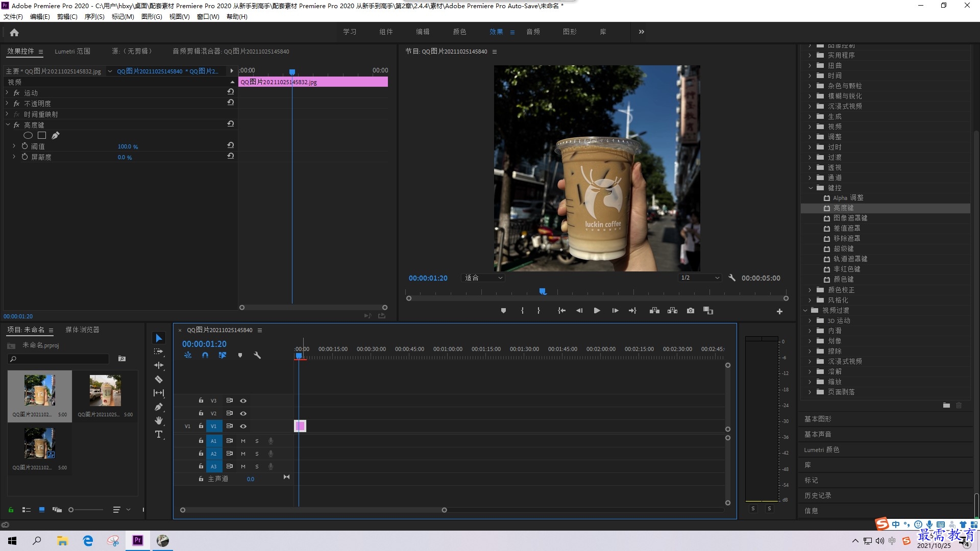Viewport: 980px width, 551px height.
Task: Open 历史记录 panel
Action: 818,495
